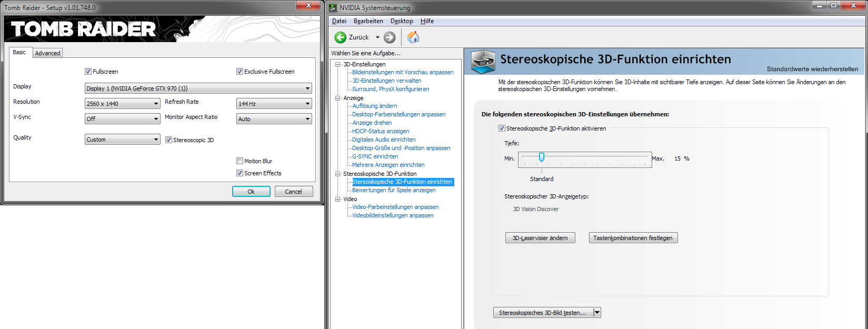The height and width of the screenshot is (329, 868).
Task: Select Stereoskopische 3D-Funktion einrichten tree item
Action: click(x=402, y=182)
